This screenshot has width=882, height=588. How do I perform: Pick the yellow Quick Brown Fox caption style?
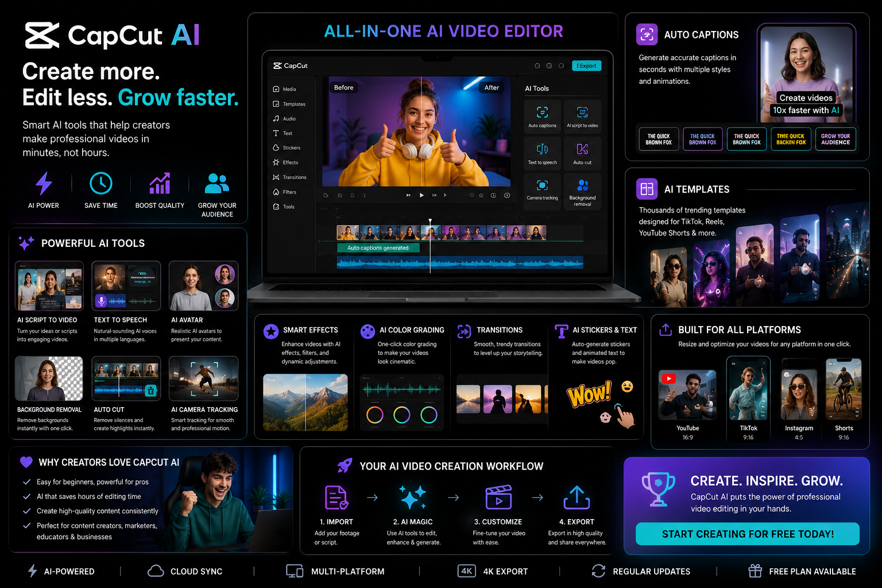(x=791, y=139)
